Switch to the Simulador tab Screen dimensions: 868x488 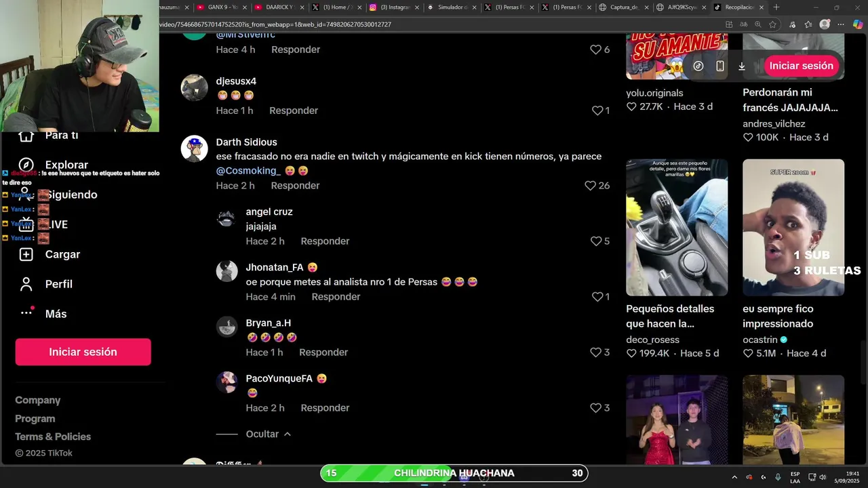click(x=452, y=7)
